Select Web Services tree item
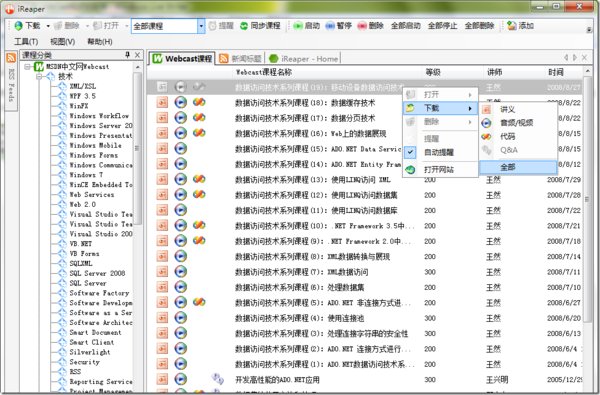 91,194
